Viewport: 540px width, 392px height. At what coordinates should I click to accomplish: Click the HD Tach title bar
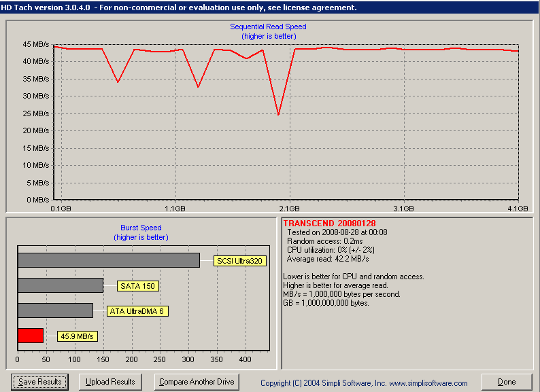click(270, 7)
